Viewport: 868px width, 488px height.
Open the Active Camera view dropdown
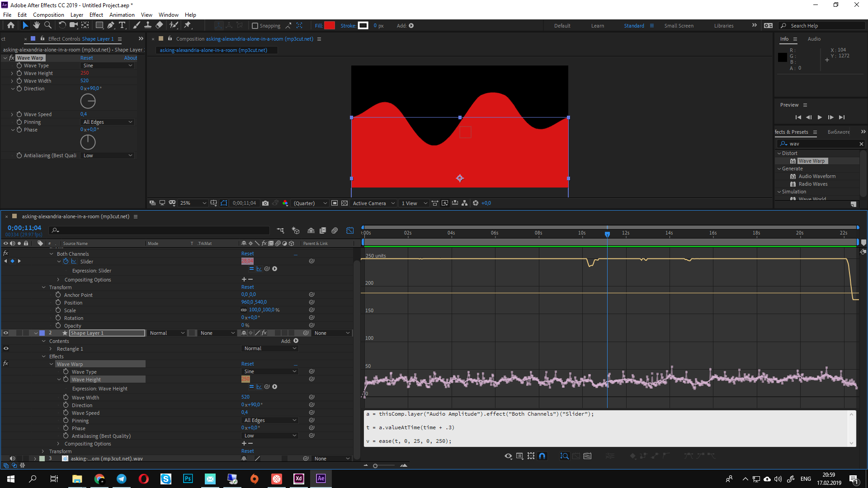click(373, 203)
